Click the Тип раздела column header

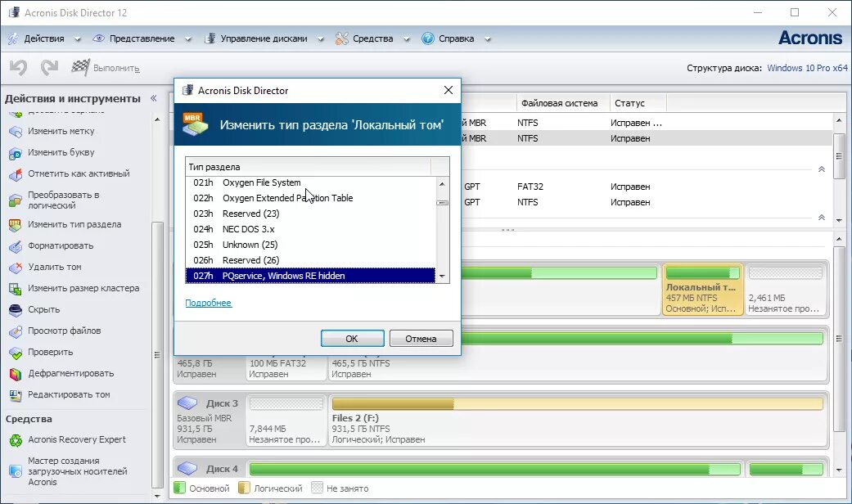coord(308,167)
